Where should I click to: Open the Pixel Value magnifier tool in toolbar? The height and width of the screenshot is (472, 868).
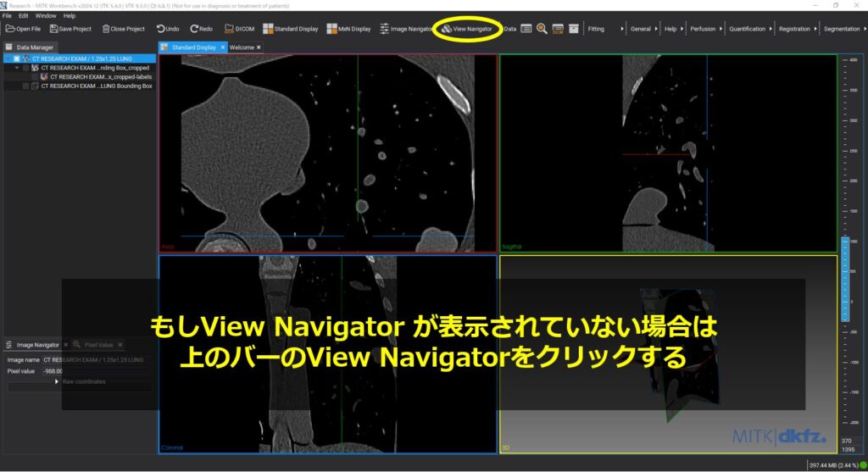542,29
